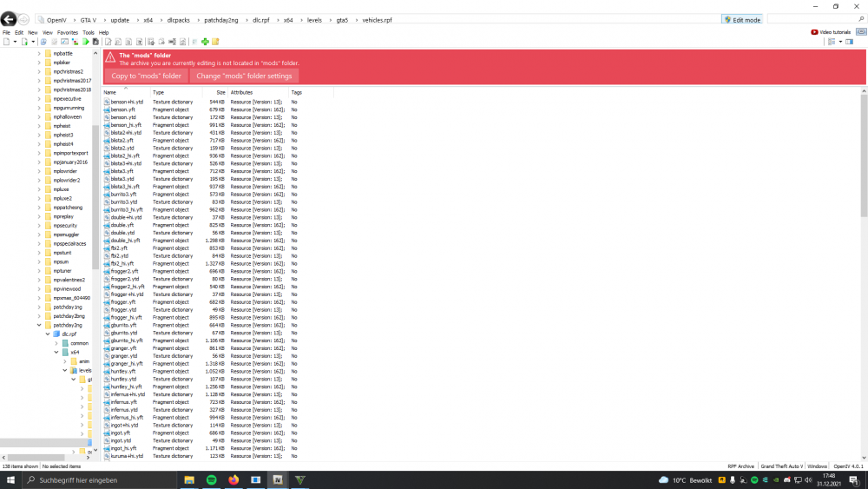Click the blank new-file toolbar icon
Viewport: 868px width, 489px height.
click(7, 42)
